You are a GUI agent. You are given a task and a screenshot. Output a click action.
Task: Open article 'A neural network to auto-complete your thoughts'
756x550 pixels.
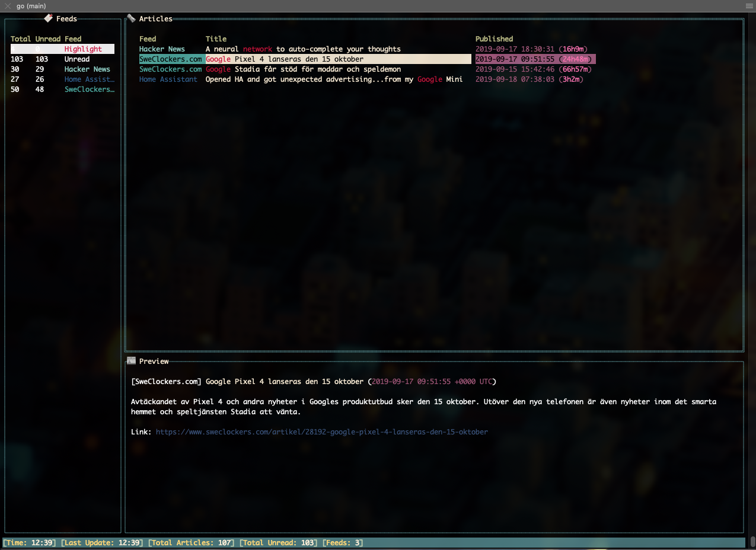(303, 49)
